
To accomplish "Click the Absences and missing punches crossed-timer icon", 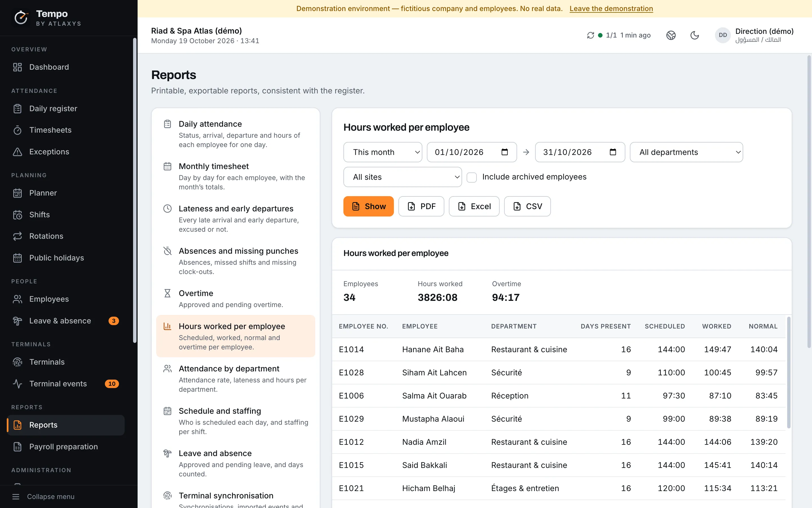I will tap(167, 251).
